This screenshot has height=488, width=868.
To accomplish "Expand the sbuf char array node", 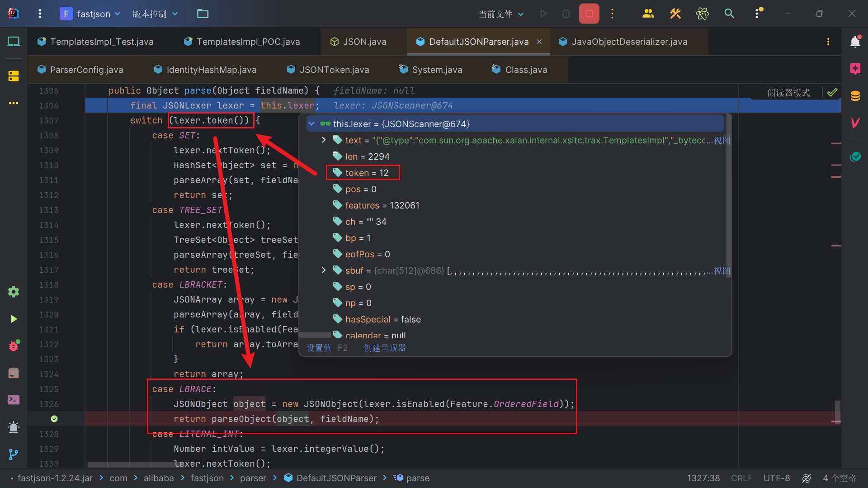I will point(324,270).
